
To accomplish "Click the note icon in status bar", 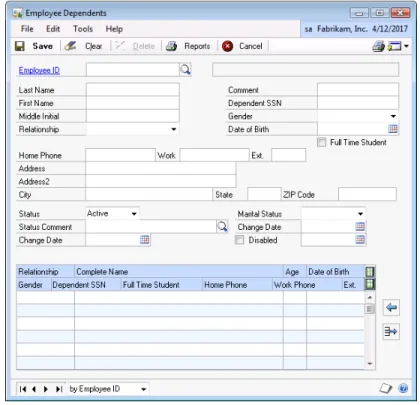I will tap(386, 388).
